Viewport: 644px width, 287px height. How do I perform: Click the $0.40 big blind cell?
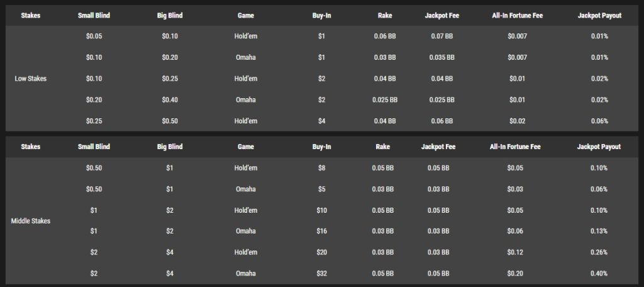pyautogui.click(x=170, y=100)
